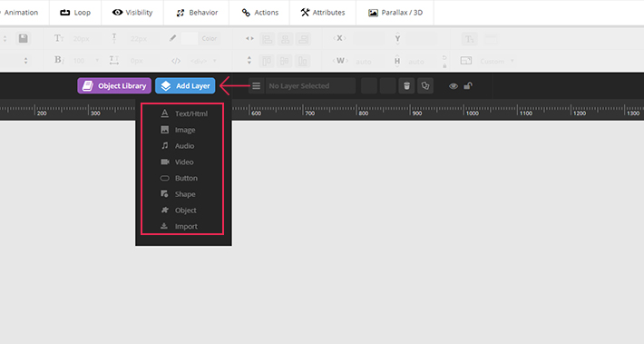Edit the H height auto field

(421, 61)
